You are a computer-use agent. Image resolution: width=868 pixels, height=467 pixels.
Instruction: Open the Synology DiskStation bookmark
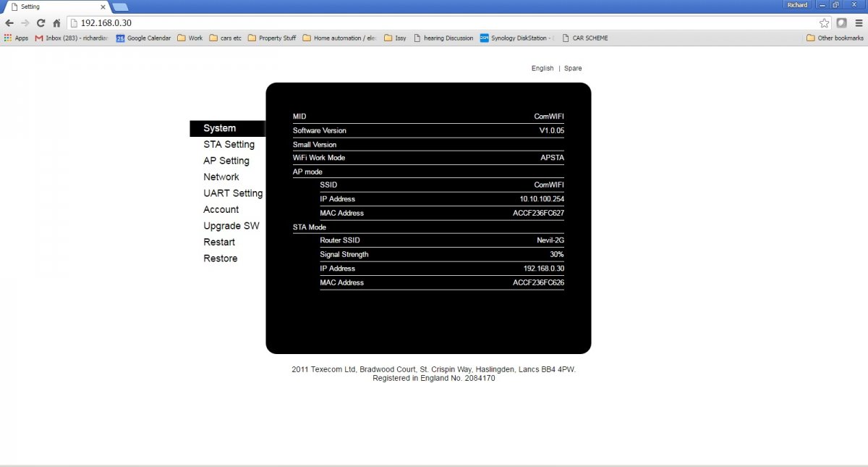click(516, 38)
